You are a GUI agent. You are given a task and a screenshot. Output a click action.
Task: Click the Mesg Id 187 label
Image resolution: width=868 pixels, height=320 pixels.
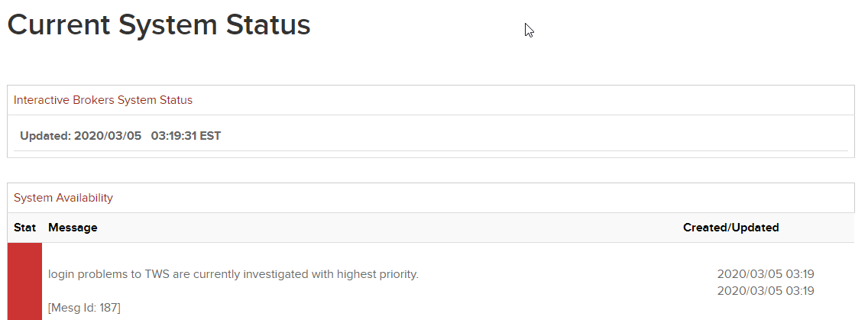(84, 307)
